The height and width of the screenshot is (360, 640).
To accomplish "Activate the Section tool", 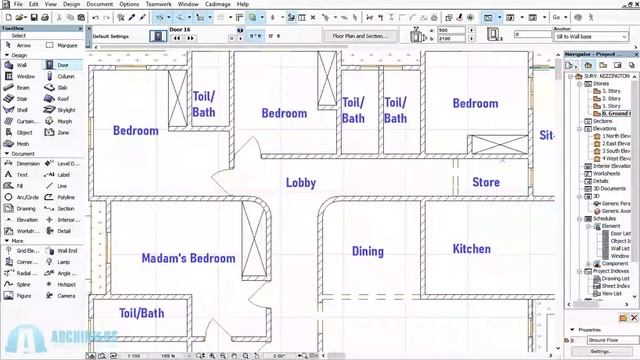I will pos(60,209).
